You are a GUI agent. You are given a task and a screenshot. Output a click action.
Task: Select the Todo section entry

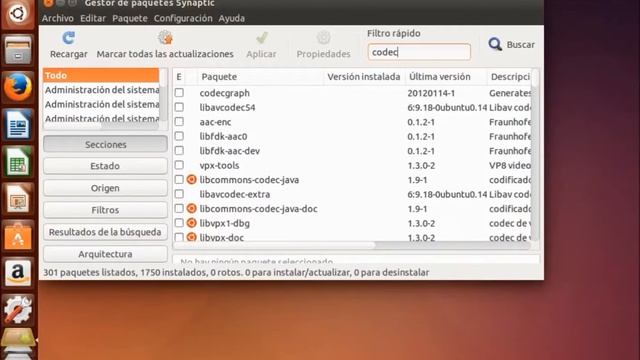[101, 76]
